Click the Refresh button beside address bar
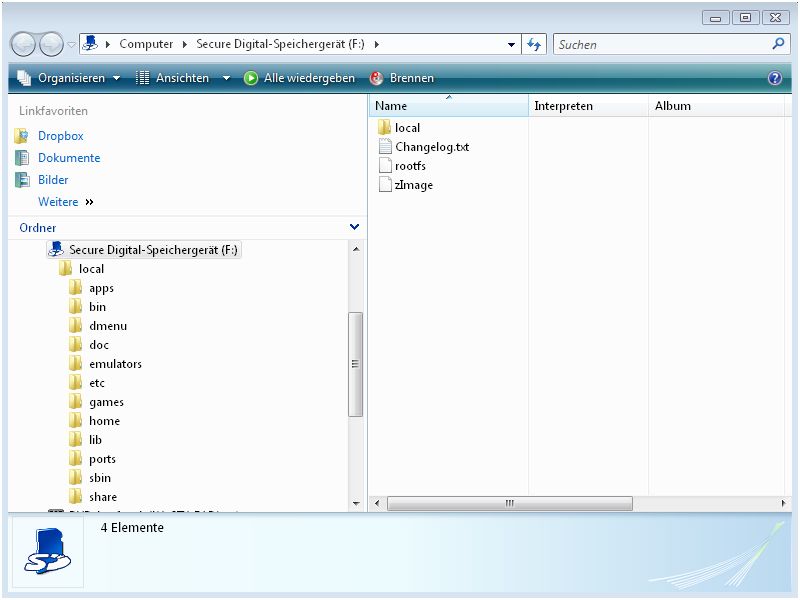The width and height of the screenshot is (800, 600). pos(534,44)
